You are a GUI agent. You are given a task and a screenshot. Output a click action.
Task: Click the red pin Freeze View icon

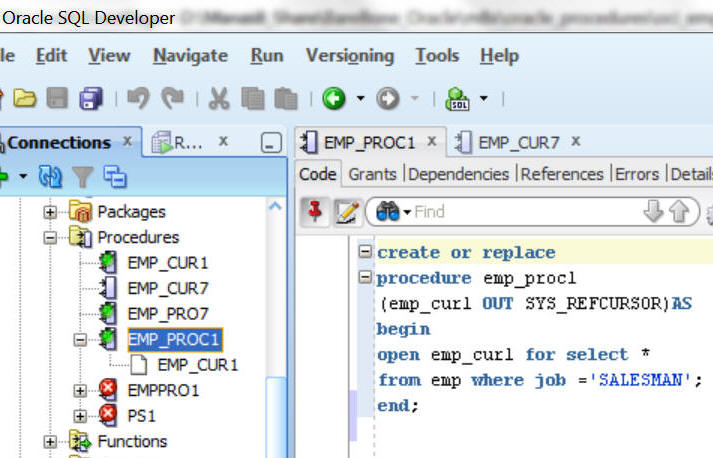pos(315,211)
